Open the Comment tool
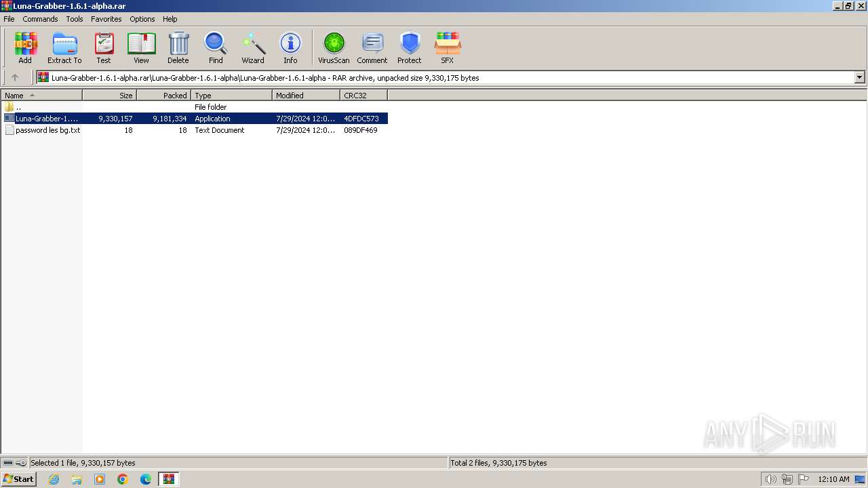The image size is (868, 488). click(x=372, y=47)
